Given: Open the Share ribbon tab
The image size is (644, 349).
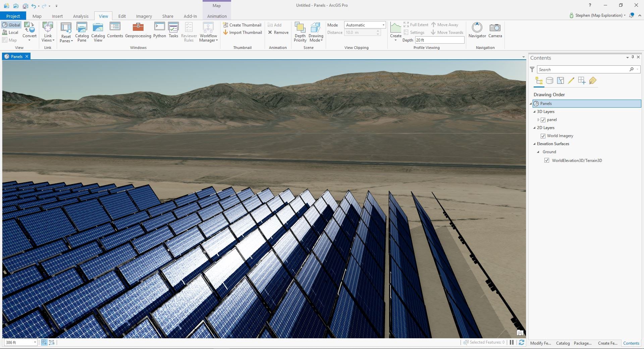Looking at the screenshot, I should (x=168, y=16).
